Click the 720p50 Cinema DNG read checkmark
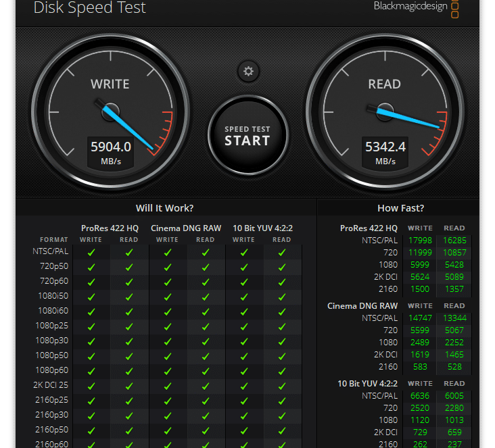The image size is (495, 448). click(x=206, y=267)
